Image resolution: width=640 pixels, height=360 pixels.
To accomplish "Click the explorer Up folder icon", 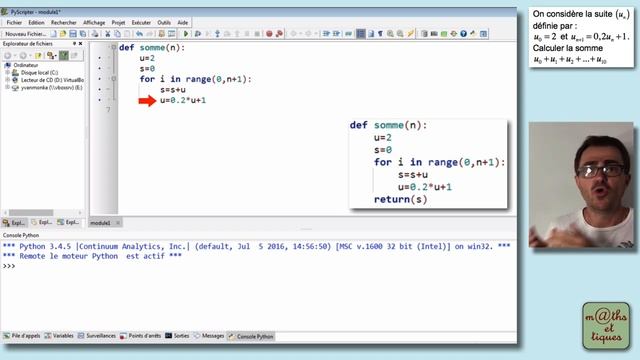I will (38, 56).
